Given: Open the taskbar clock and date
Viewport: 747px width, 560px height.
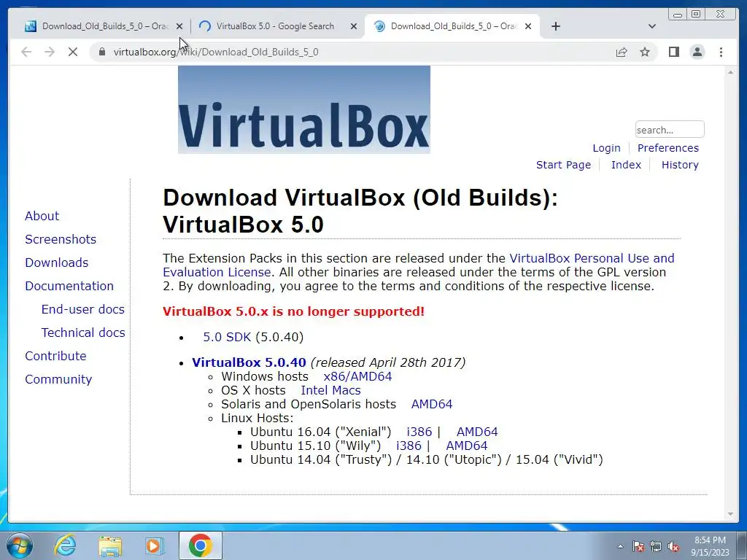Looking at the screenshot, I should tap(710, 546).
